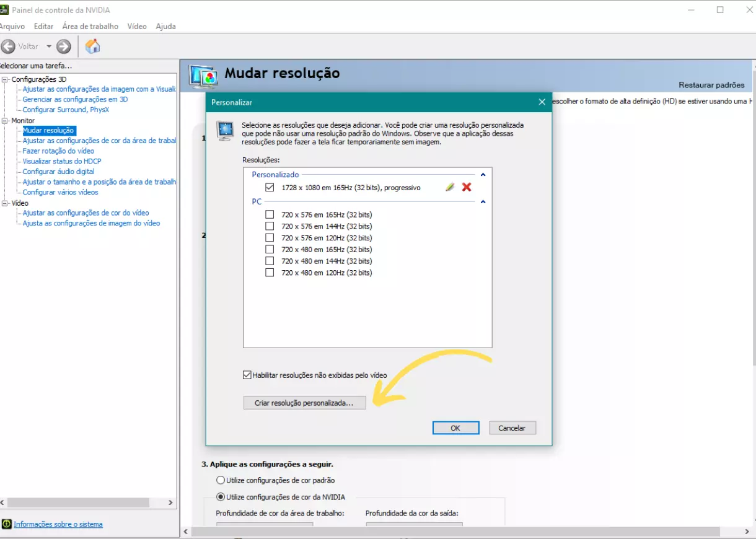756x539 pixels.
Task: Select Configurar áudio digital
Action: tap(58, 172)
